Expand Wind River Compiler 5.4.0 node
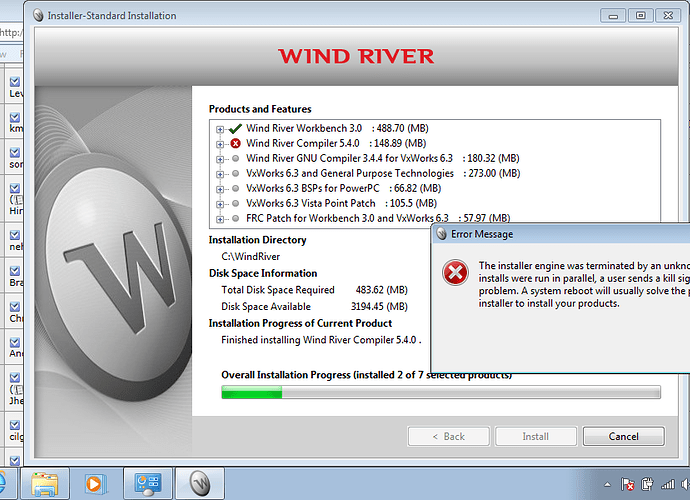Screen dimensions: 690x500 (x=220, y=144)
